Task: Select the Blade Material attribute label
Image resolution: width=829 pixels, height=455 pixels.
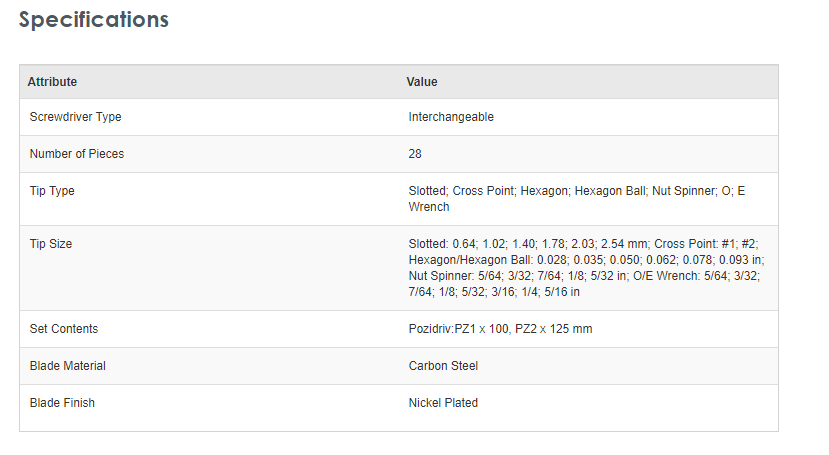Action: [x=68, y=366]
